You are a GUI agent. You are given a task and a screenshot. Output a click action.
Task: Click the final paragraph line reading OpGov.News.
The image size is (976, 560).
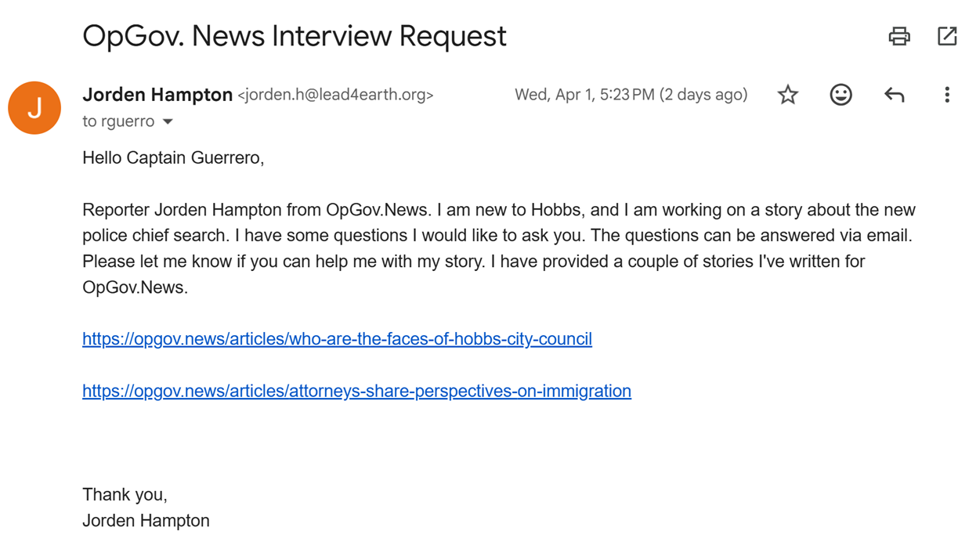click(x=135, y=287)
